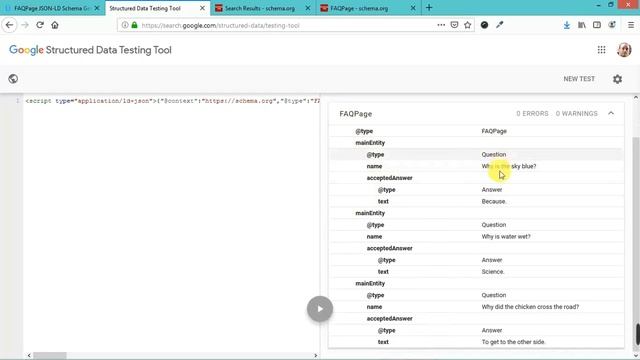The image size is (640, 360).
Task: Open the downloads arrow icon
Action: tap(567, 25)
